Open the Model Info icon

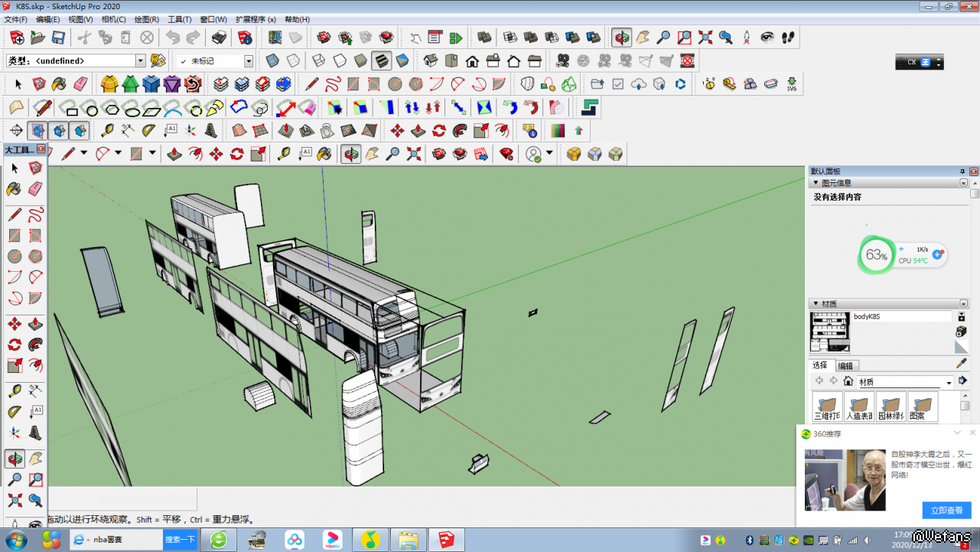pos(245,38)
